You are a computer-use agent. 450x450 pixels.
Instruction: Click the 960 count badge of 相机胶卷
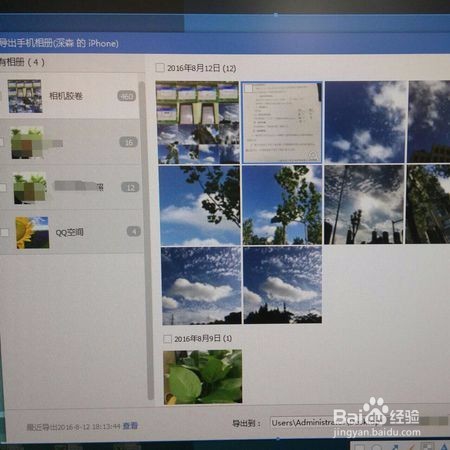coord(127,96)
